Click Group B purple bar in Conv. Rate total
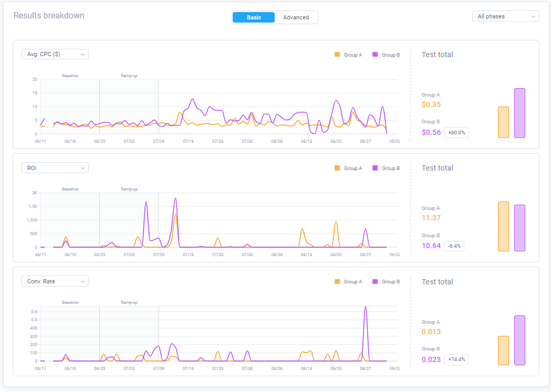This screenshot has height=392, width=551. [519, 340]
